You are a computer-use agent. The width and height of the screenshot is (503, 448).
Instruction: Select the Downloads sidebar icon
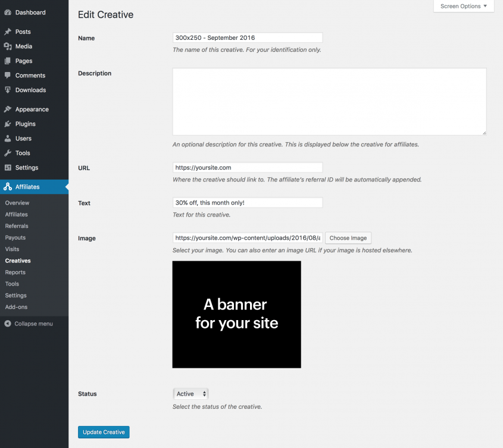click(x=8, y=90)
